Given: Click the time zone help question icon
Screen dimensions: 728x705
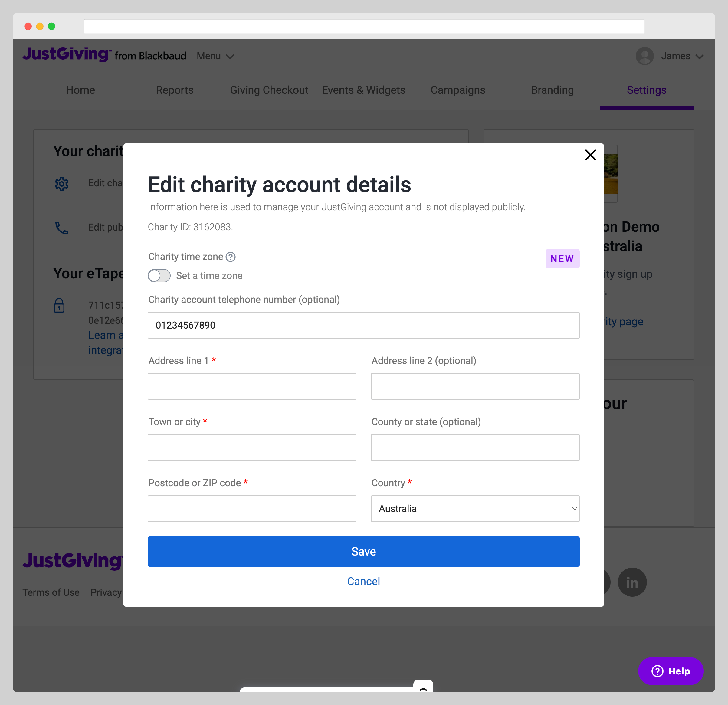Looking at the screenshot, I should 231,257.
